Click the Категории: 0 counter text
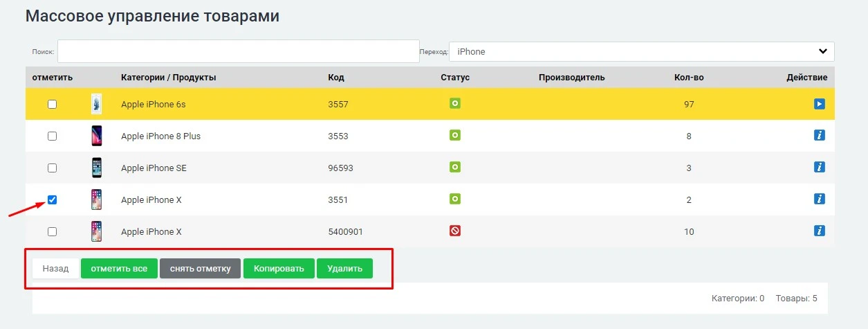 click(738, 299)
